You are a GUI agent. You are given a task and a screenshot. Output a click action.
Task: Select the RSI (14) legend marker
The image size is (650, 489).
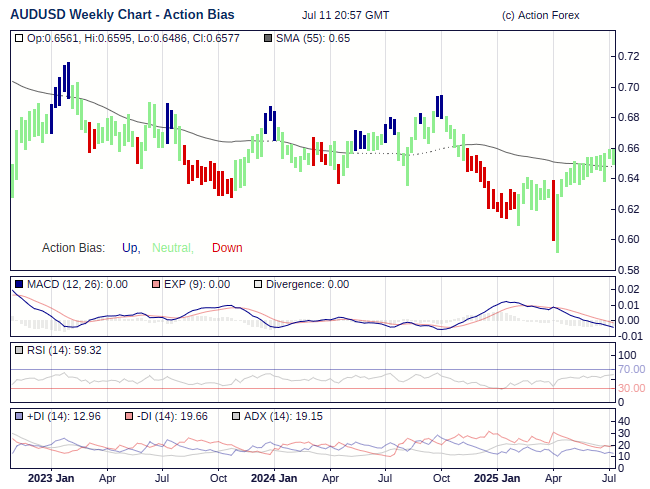click(19, 350)
